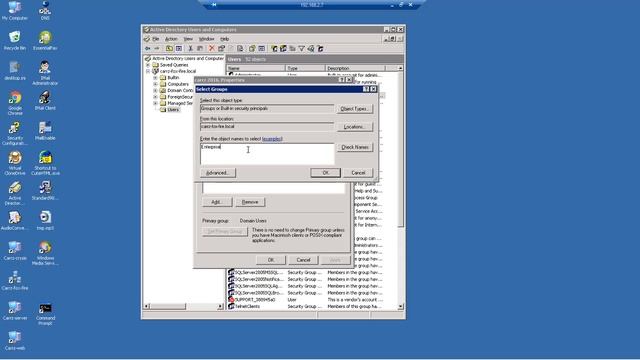This screenshot has width=640, height=360.
Task: Click the Cut scissors toolbar icon
Action: [x=190, y=49]
